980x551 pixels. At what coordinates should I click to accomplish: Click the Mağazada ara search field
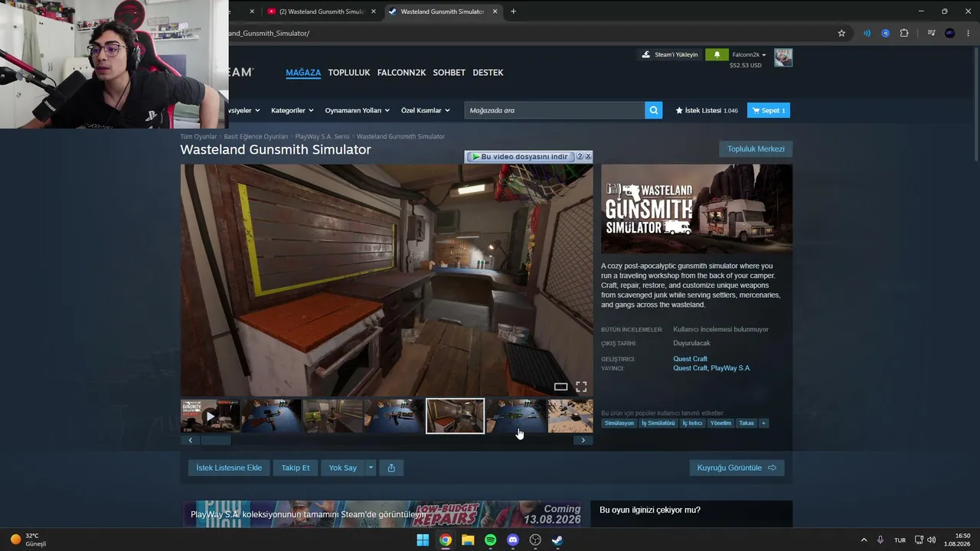pyautogui.click(x=554, y=110)
